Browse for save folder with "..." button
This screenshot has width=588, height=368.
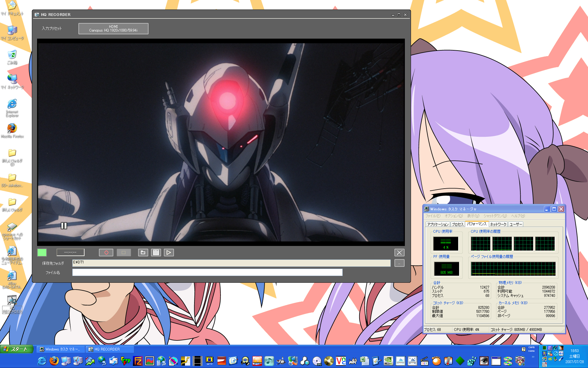[x=399, y=263]
